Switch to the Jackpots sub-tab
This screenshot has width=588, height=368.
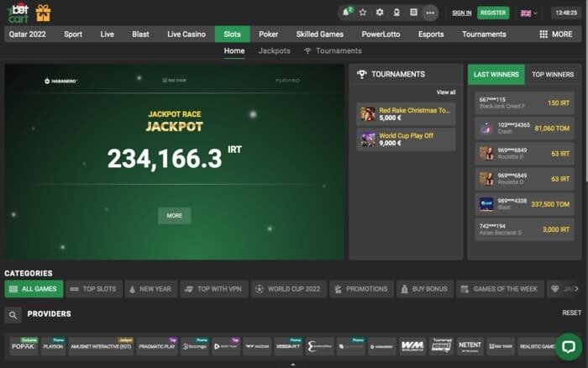tap(274, 50)
